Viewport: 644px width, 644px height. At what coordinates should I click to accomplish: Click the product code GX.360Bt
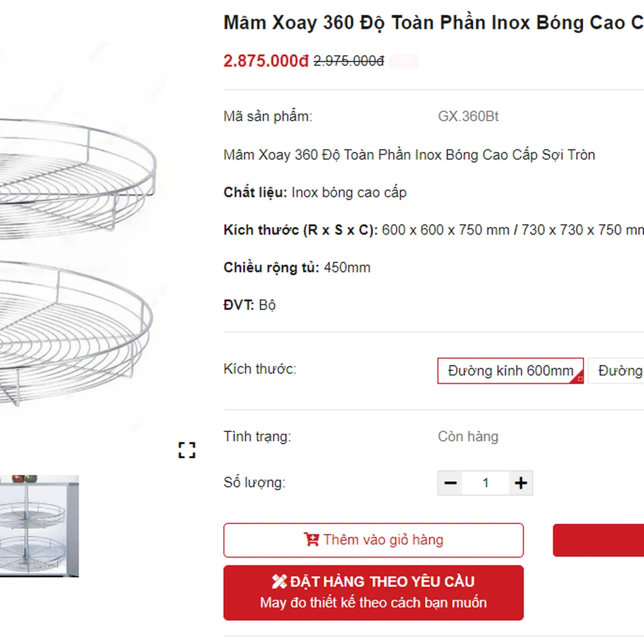click(x=468, y=116)
